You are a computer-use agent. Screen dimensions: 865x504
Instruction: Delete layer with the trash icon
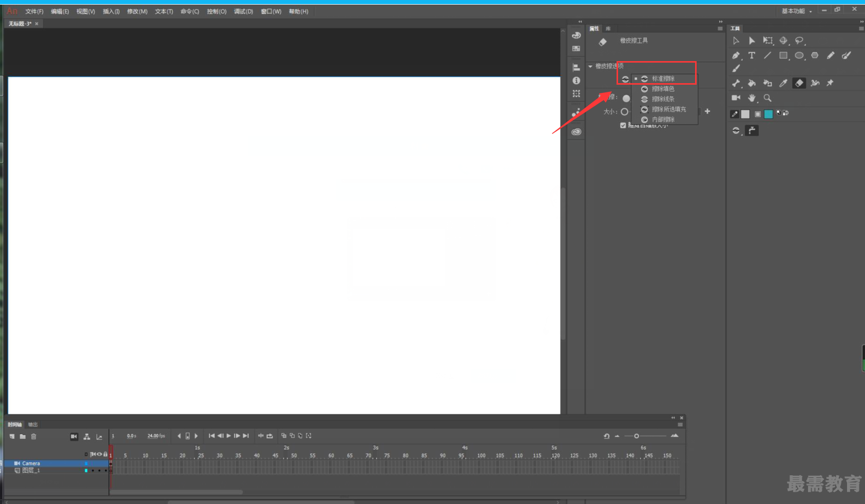click(x=34, y=437)
